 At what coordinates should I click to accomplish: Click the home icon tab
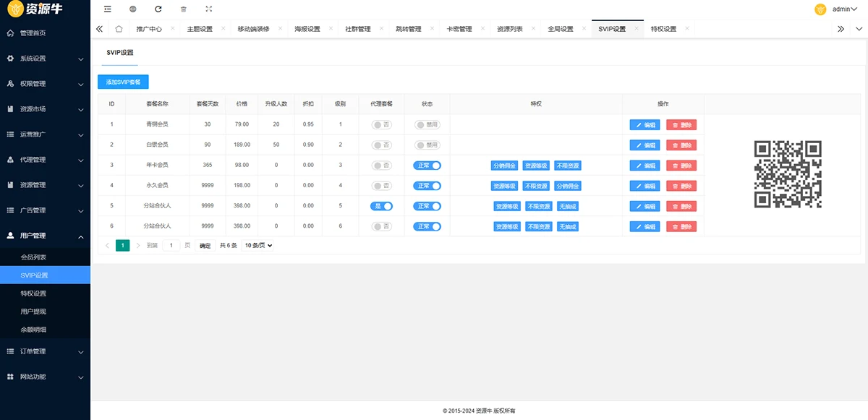(x=119, y=29)
